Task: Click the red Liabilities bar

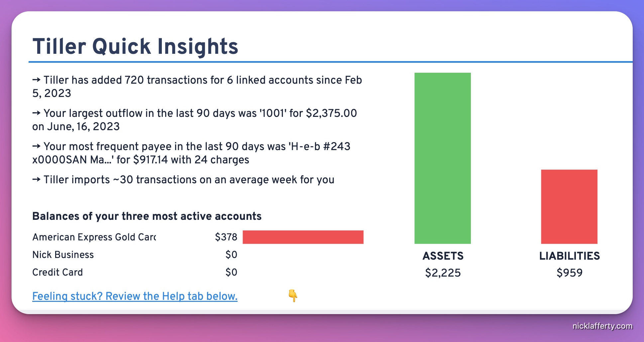Action: (x=569, y=207)
